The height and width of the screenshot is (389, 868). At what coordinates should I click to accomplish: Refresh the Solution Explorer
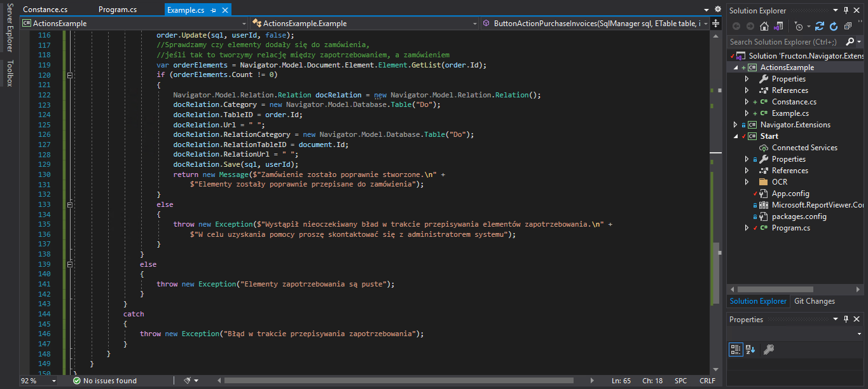834,26
